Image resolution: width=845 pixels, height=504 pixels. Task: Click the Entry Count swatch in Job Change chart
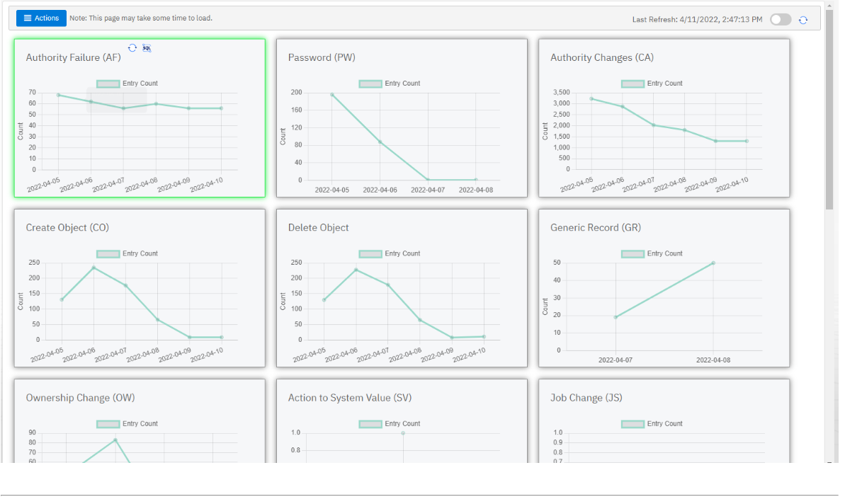[x=633, y=424]
